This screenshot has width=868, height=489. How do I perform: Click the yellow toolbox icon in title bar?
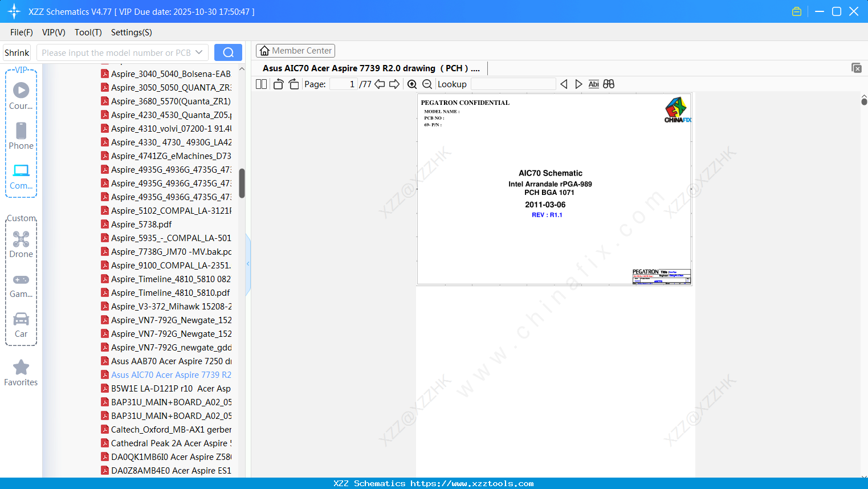(797, 11)
